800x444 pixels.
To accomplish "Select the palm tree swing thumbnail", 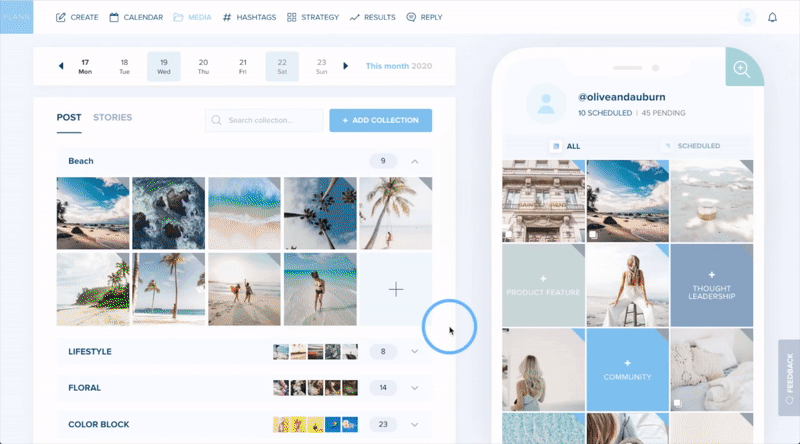I will point(395,213).
